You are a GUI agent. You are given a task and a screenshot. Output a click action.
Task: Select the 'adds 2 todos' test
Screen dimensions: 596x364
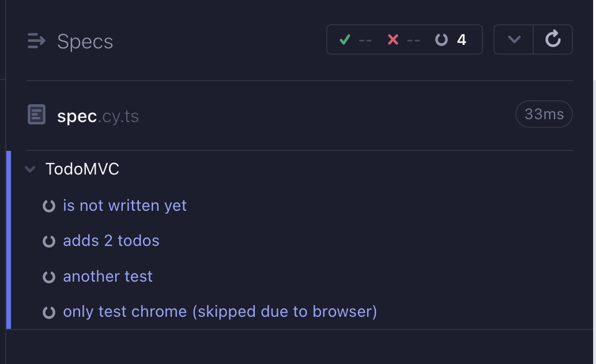[111, 241]
